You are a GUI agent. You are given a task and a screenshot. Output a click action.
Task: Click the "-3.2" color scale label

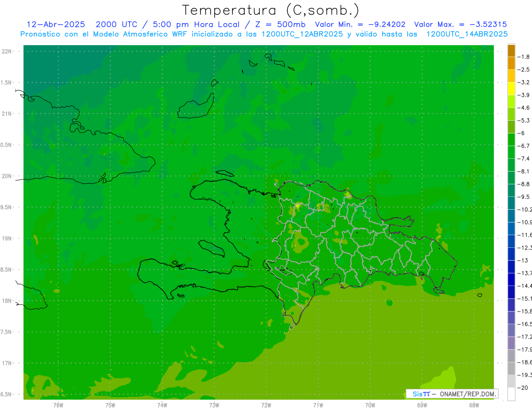pos(523,82)
